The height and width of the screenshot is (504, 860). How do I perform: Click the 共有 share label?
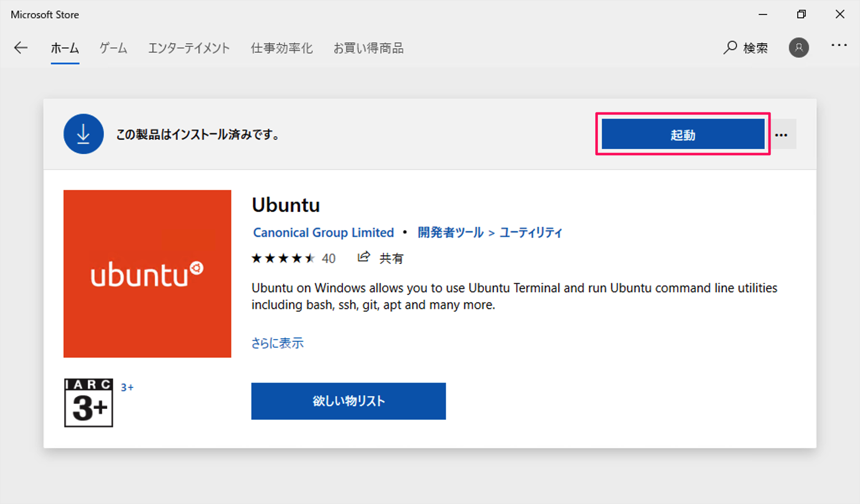(391, 258)
